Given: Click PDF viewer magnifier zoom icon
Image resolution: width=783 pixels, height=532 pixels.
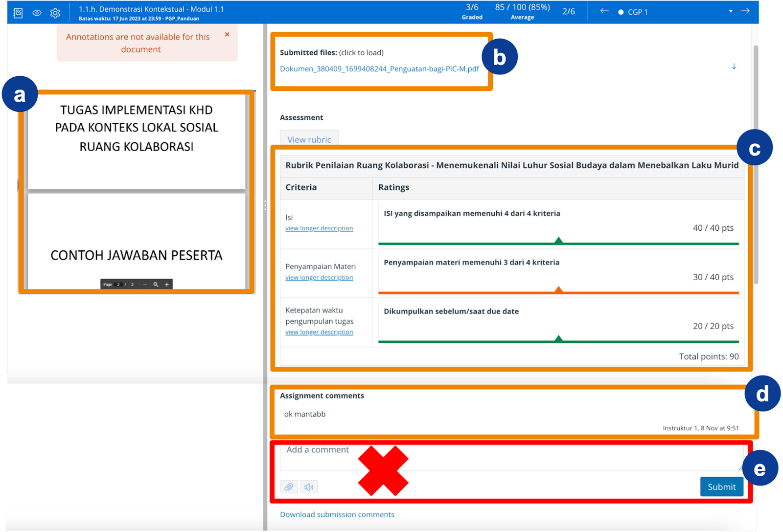Looking at the screenshot, I should click(156, 285).
